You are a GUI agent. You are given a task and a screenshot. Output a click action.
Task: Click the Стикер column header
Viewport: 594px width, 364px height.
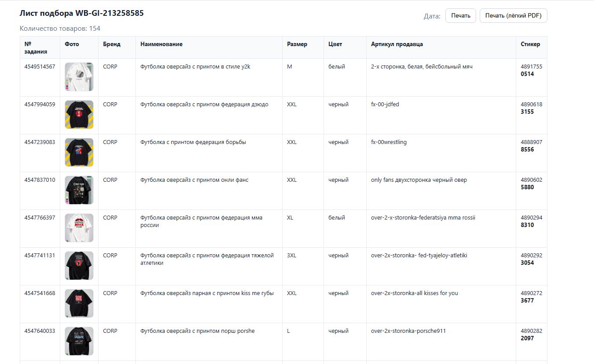(x=530, y=44)
